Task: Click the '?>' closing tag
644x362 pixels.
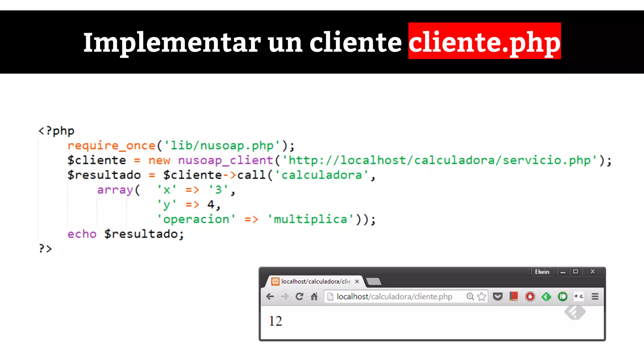Action: 45,248
